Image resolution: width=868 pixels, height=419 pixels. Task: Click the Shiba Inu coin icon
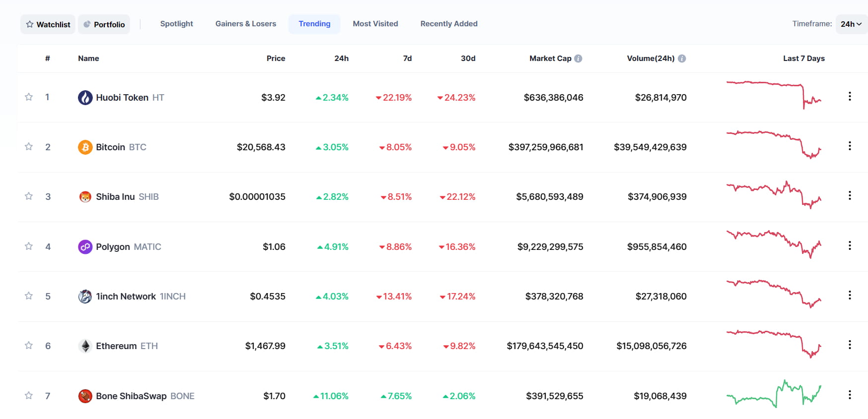pos(85,197)
